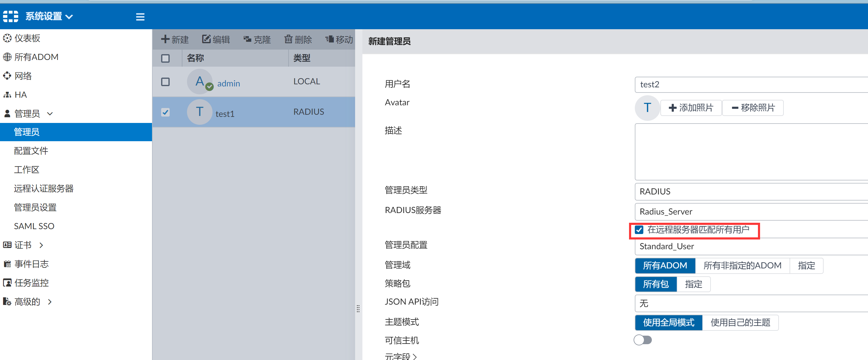Uncheck match all users on remote server
868x360 pixels.
639,230
